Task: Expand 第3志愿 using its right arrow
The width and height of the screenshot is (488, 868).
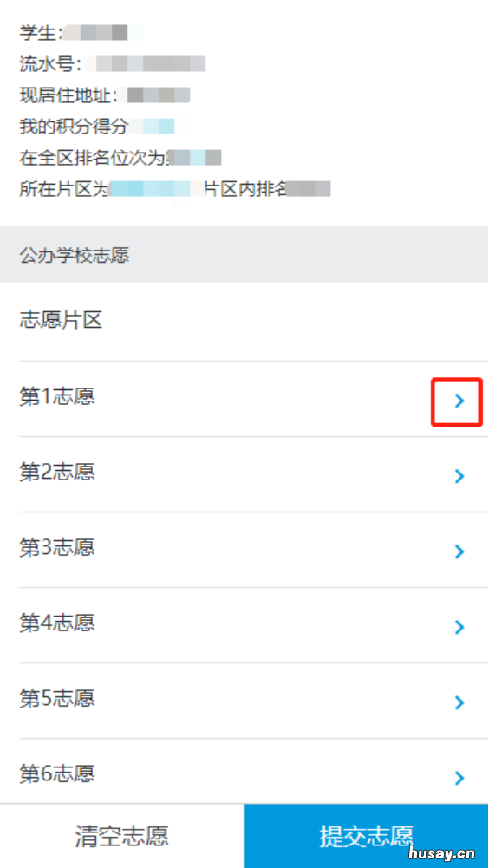Action: coord(459,551)
